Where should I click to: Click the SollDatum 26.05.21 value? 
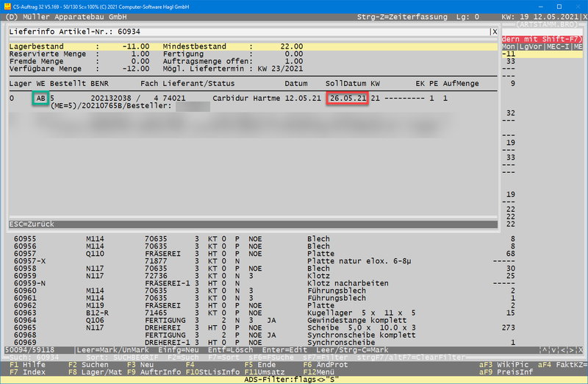[x=348, y=99]
